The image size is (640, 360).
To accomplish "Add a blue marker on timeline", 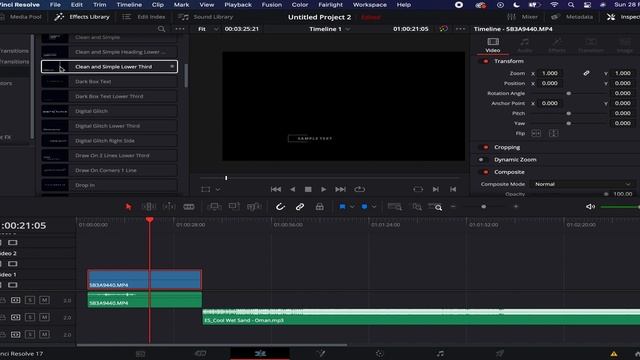I will [364, 207].
